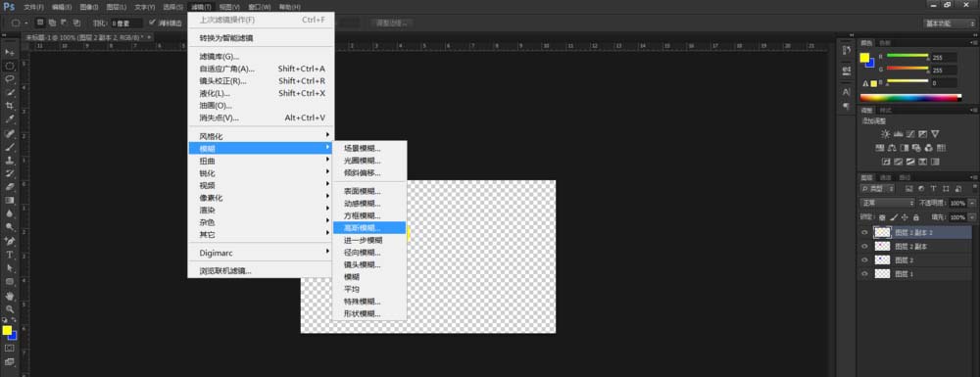Select the Move tool

pos(10,53)
